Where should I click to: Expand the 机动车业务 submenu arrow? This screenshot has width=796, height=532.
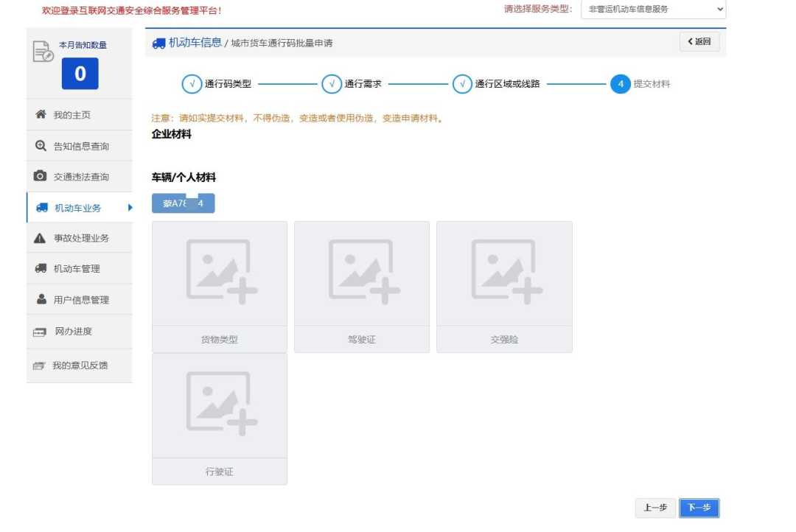coord(130,208)
